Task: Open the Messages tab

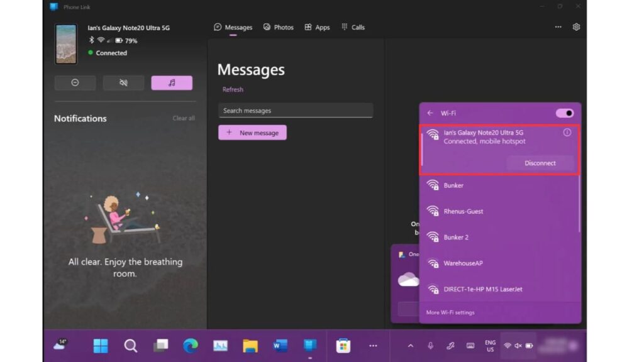Action: [x=233, y=28]
